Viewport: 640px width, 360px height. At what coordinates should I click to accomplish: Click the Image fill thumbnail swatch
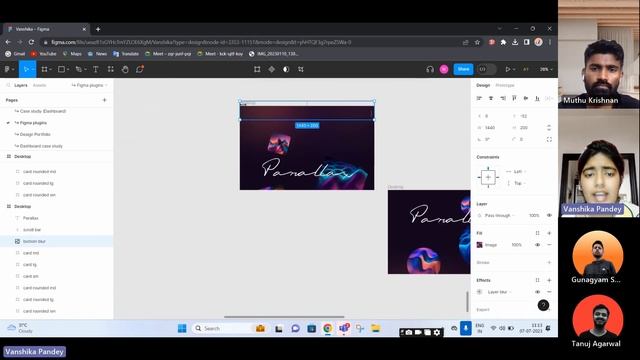click(480, 245)
